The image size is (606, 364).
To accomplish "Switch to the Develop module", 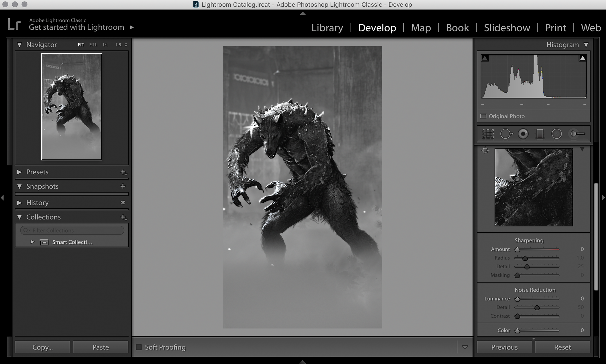I will pyautogui.click(x=377, y=28).
